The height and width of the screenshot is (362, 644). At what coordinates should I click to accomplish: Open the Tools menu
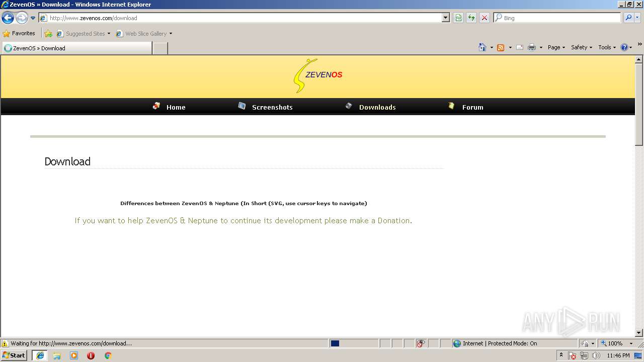[607, 47]
